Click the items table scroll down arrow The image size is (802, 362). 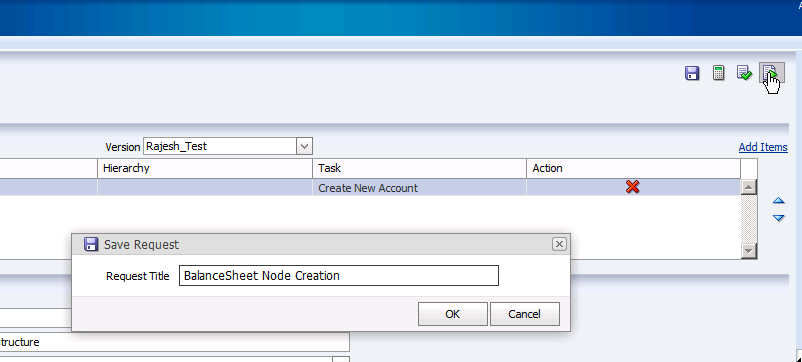pyautogui.click(x=748, y=251)
